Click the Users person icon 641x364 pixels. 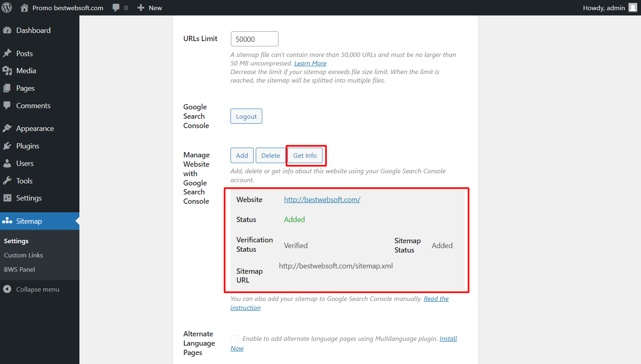7,163
